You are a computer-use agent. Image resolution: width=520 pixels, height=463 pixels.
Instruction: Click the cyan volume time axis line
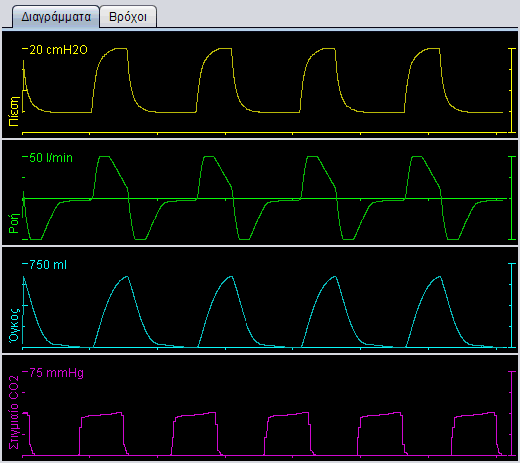pyautogui.click(x=265, y=348)
